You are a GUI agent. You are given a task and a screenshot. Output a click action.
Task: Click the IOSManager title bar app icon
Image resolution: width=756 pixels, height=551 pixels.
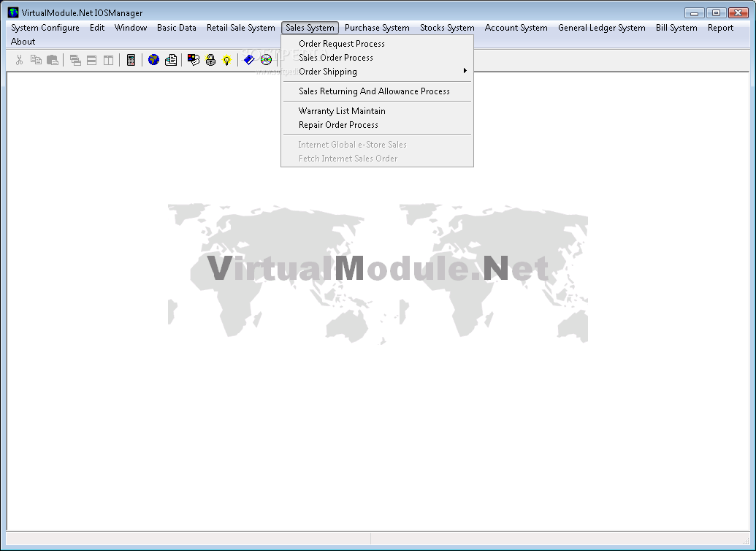[x=13, y=12]
